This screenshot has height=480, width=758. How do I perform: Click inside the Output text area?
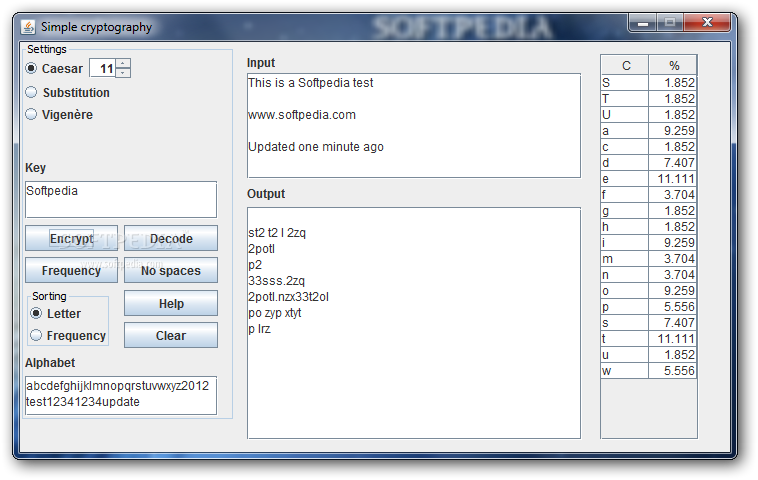click(x=414, y=323)
